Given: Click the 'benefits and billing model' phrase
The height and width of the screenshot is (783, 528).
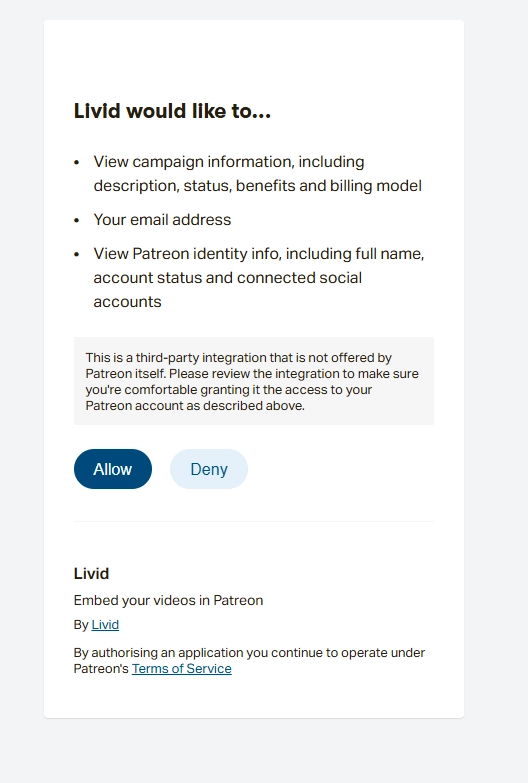Looking at the screenshot, I should point(329,186).
